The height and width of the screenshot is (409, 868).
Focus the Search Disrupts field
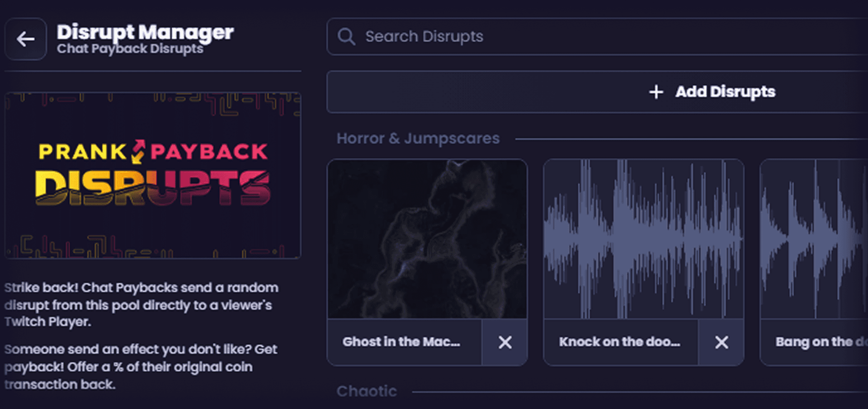597,37
